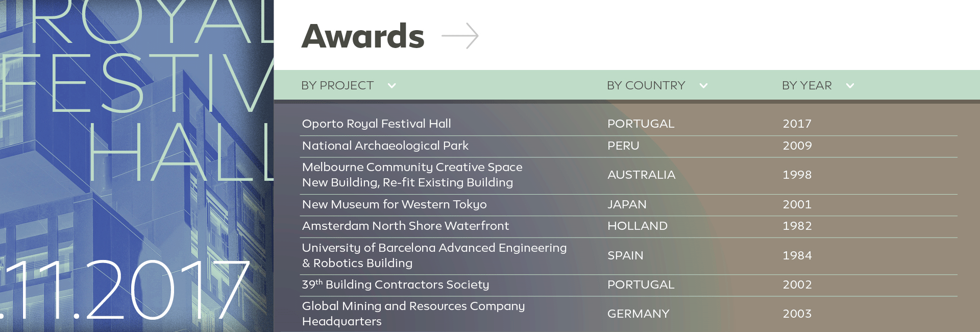Open University of Barcelona Engineering building entry
The image size is (980, 332).
[434, 255]
